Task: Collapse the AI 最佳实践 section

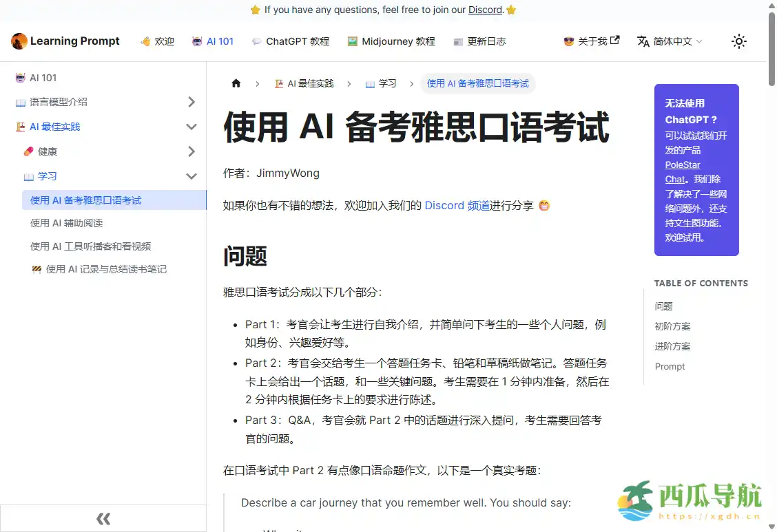Action: pos(191,127)
